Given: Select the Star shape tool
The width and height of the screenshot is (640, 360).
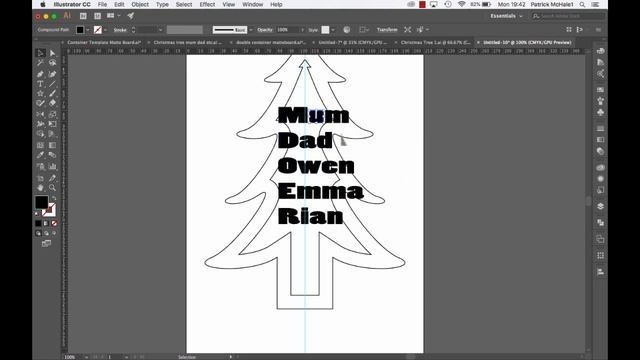Looking at the screenshot, I should tap(40, 93).
